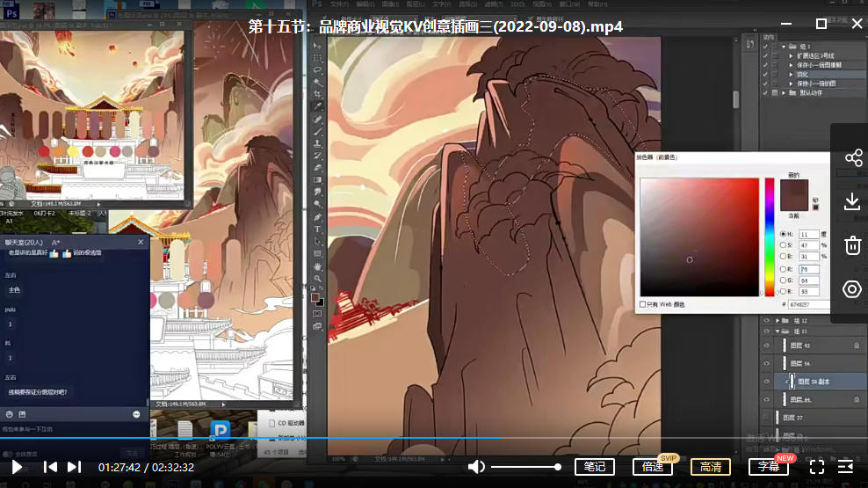The height and width of the screenshot is (488, 868).
Task: Open the 高清 video quality menu
Action: tap(710, 467)
